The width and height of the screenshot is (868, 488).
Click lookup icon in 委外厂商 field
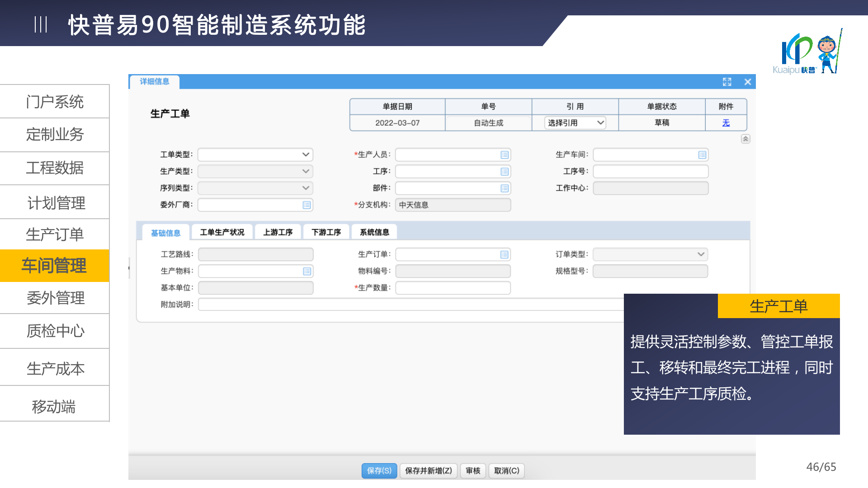click(307, 205)
